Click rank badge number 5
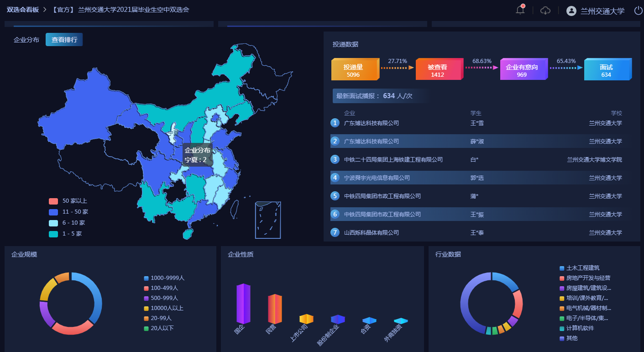 pyautogui.click(x=335, y=196)
